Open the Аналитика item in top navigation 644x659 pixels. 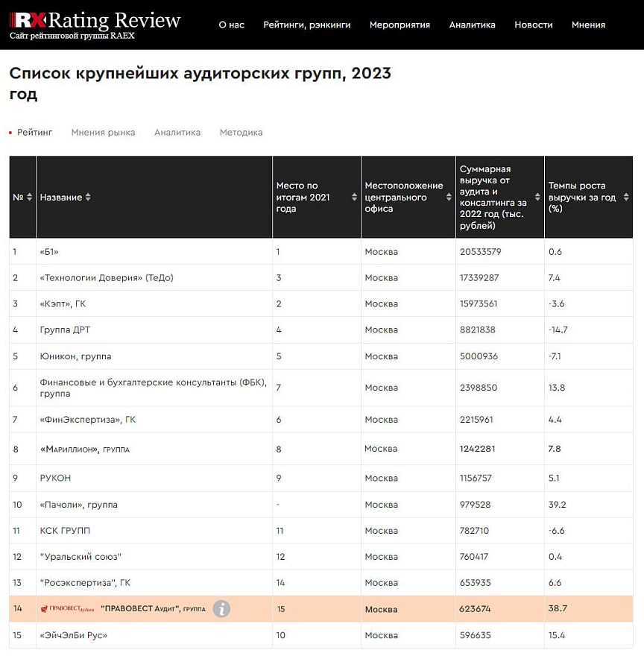pyautogui.click(x=472, y=25)
